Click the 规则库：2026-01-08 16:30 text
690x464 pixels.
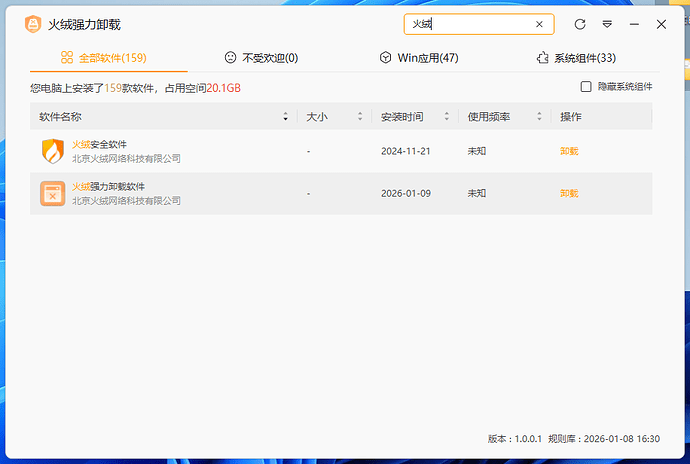click(x=604, y=438)
